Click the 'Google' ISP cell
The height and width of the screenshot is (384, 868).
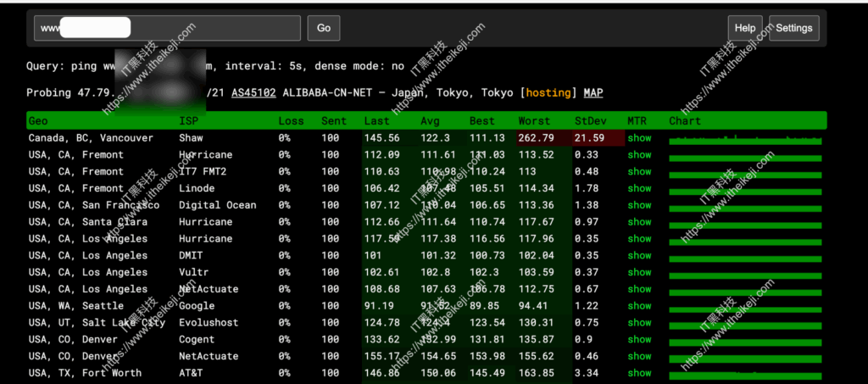197,305
